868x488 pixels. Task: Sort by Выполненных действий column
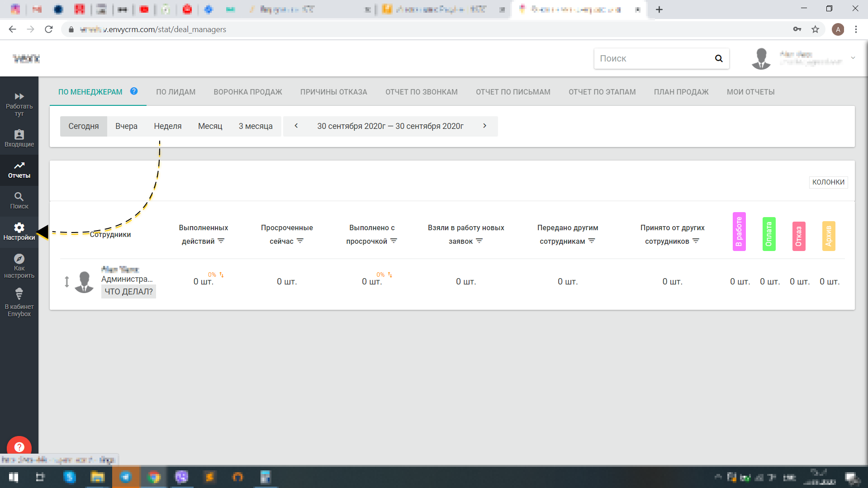click(221, 241)
